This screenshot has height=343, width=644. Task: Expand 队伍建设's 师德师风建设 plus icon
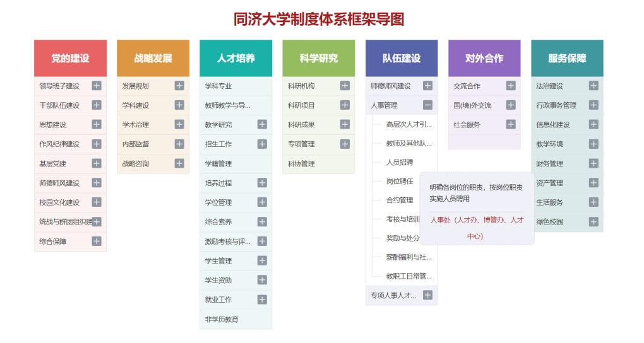427,85
